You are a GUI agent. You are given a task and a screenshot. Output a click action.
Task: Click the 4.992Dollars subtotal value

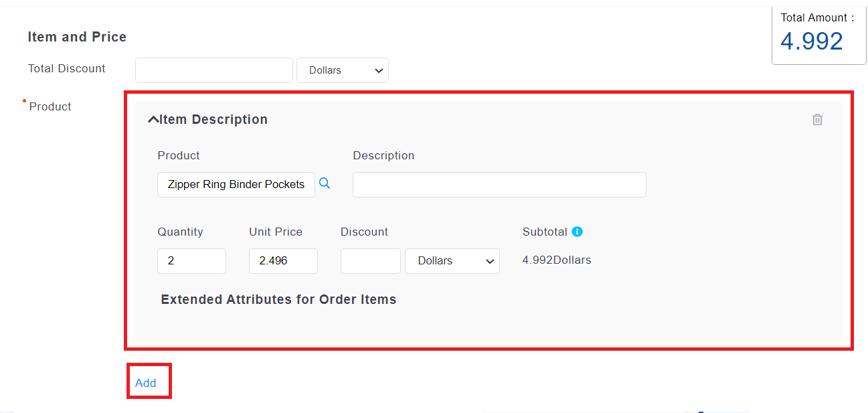point(557,260)
